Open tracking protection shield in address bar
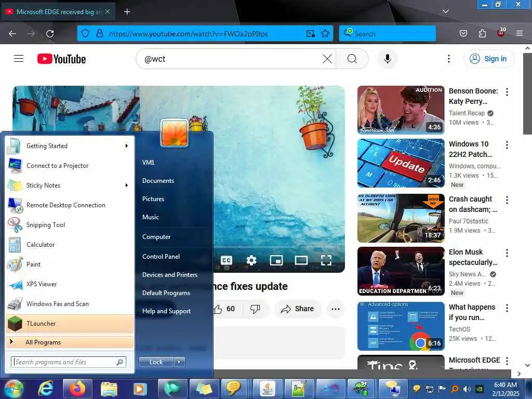 click(85, 34)
